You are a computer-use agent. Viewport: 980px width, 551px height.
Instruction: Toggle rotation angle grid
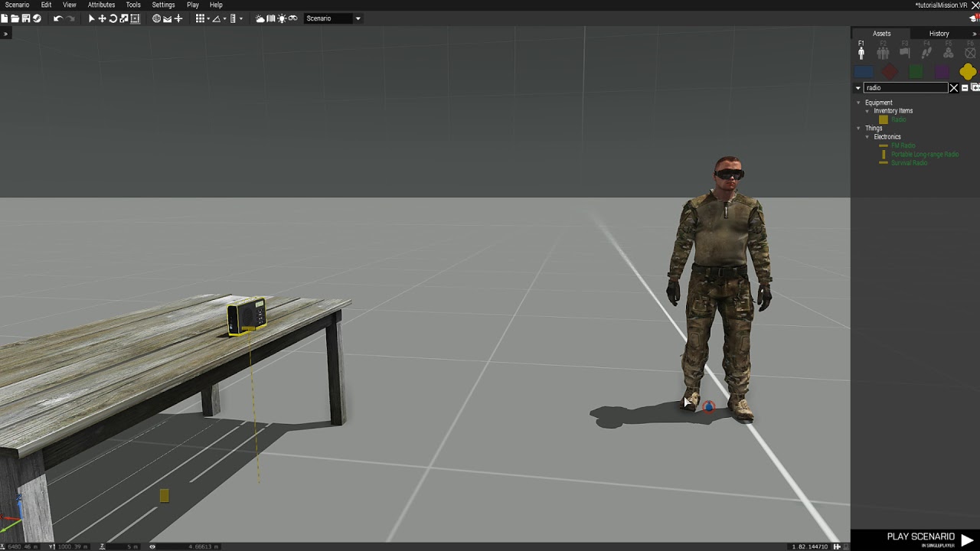(x=216, y=18)
